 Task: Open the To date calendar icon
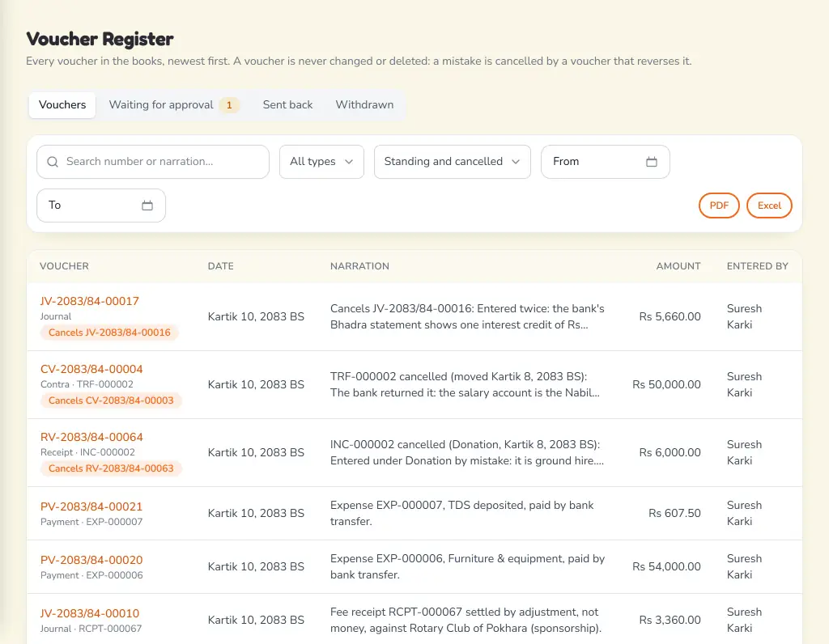[x=147, y=205]
